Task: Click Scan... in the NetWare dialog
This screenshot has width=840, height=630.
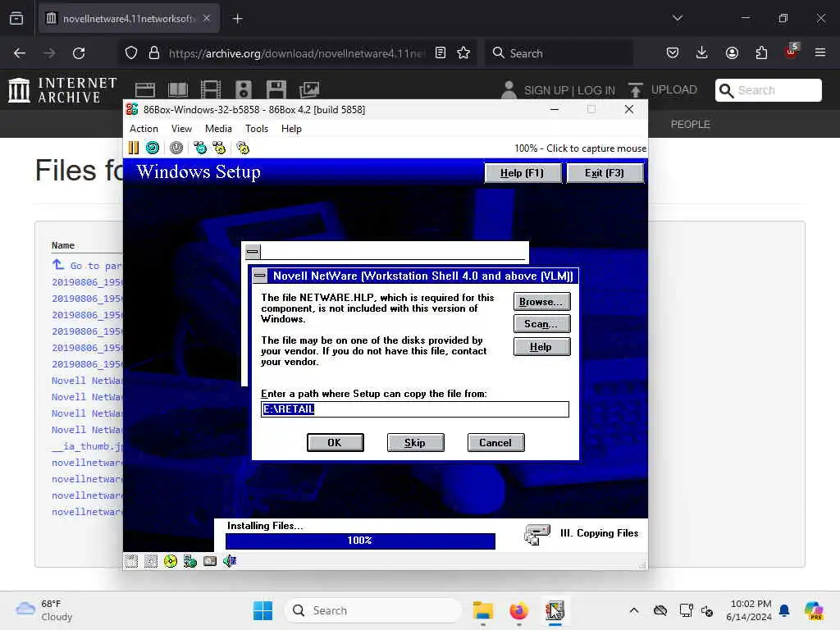Action: point(541,324)
